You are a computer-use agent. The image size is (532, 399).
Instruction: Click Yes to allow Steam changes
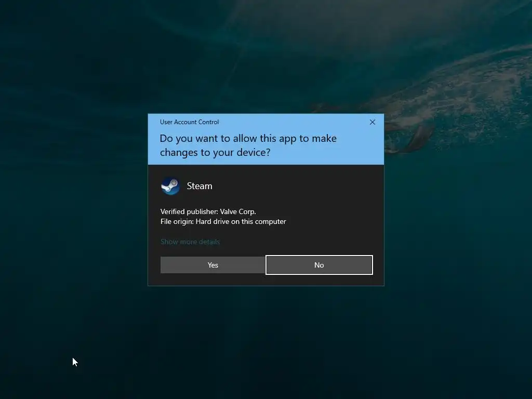212,265
